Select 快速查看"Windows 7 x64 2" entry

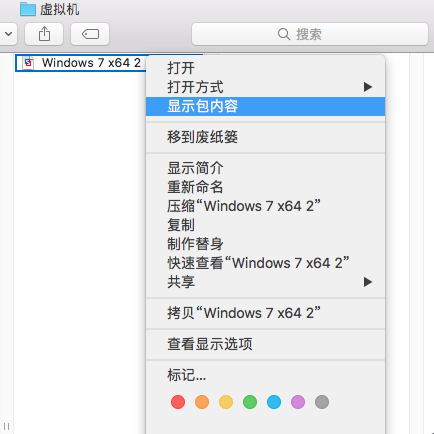265,263
